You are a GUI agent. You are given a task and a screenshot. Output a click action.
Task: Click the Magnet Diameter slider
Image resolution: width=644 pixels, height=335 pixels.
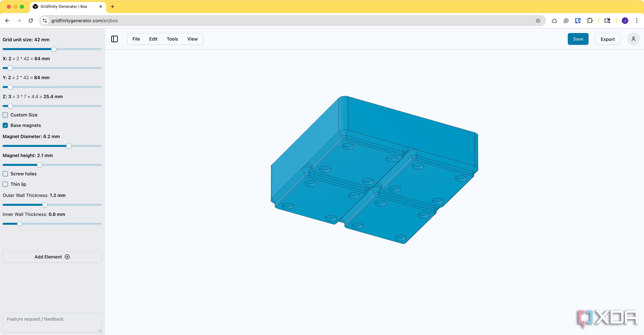coord(52,146)
